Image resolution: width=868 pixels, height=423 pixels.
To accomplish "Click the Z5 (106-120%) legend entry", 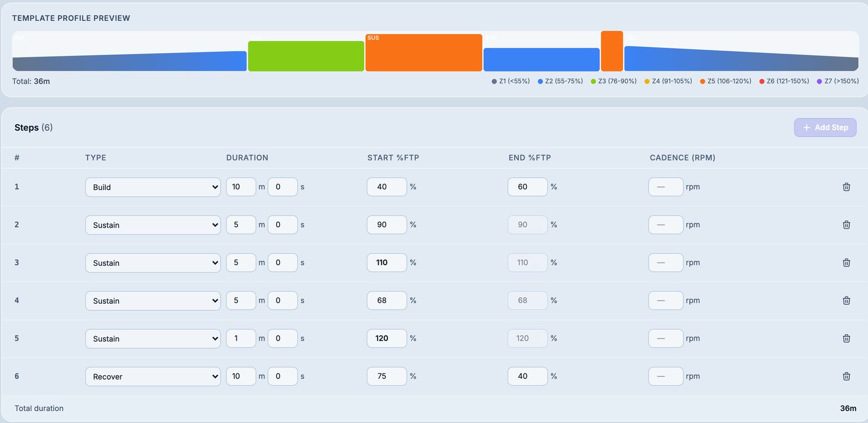I will tap(725, 81).
